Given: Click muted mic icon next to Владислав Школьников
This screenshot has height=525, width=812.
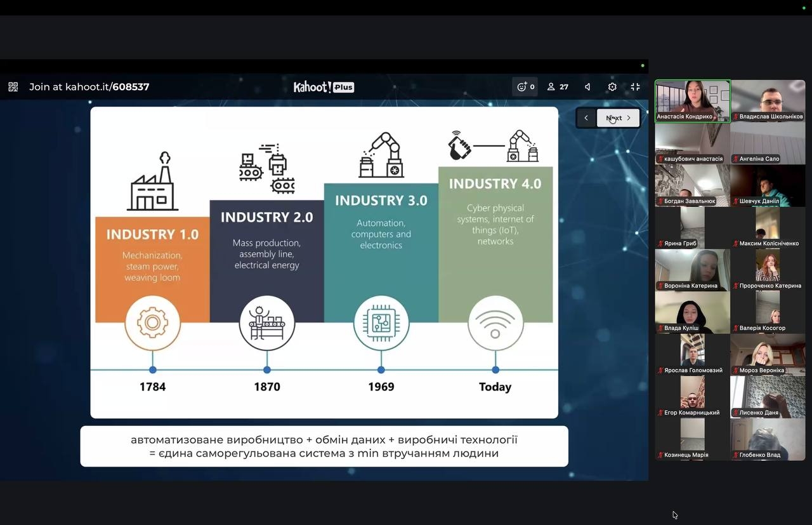Looking at the screenshot, I should tap(736, 117).
